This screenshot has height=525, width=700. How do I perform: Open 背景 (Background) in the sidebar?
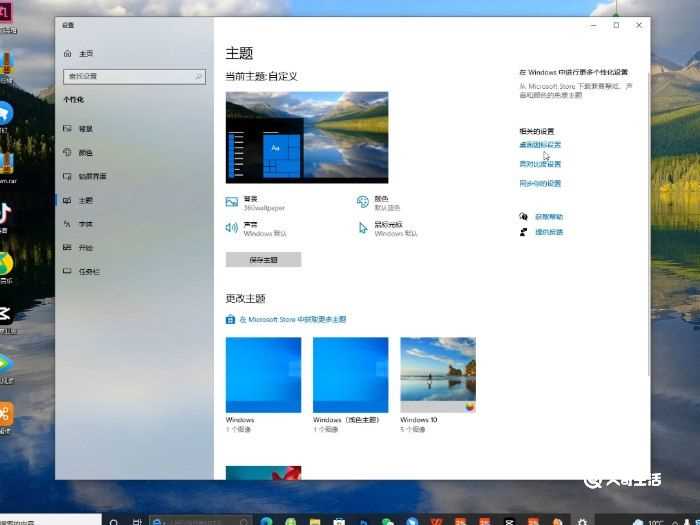click(x=86, y=129)
